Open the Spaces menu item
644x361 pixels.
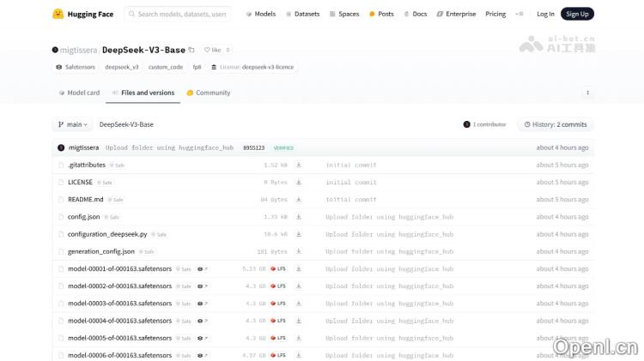[344, 14]
